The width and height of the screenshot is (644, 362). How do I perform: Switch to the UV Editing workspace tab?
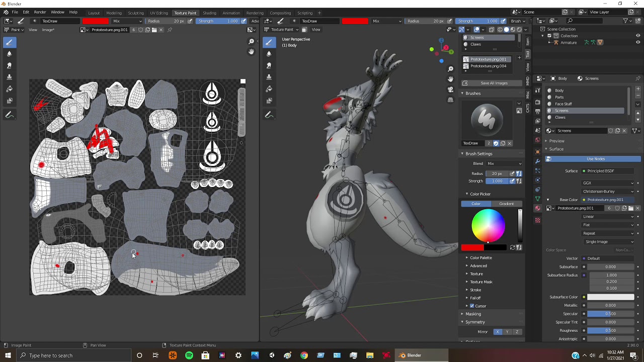point(158,13)
